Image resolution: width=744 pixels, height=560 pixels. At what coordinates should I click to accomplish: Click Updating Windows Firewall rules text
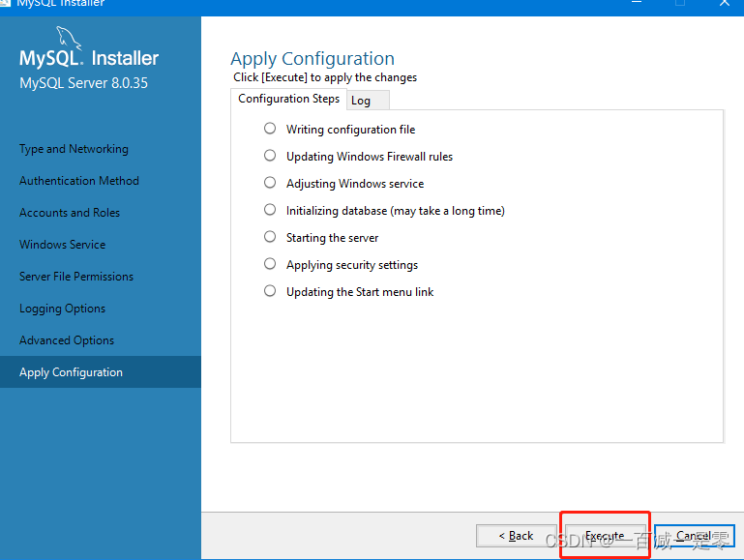(370, 157)
